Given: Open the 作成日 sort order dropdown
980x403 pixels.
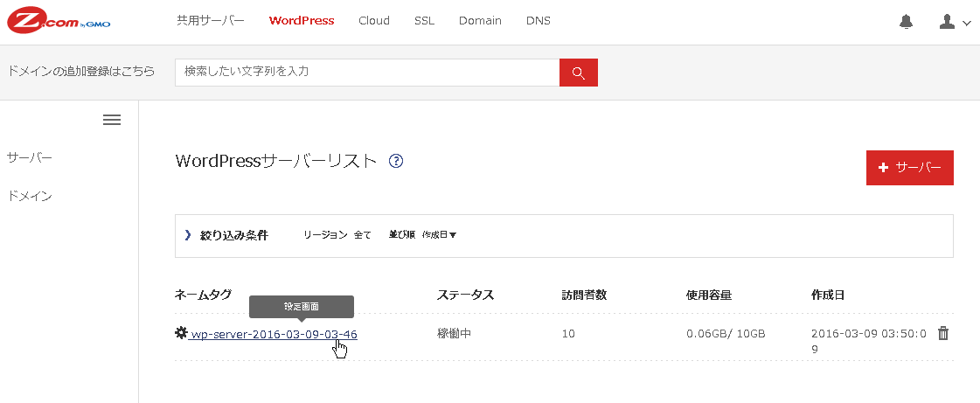Looking at the screenshot, I should pos(440,235).
